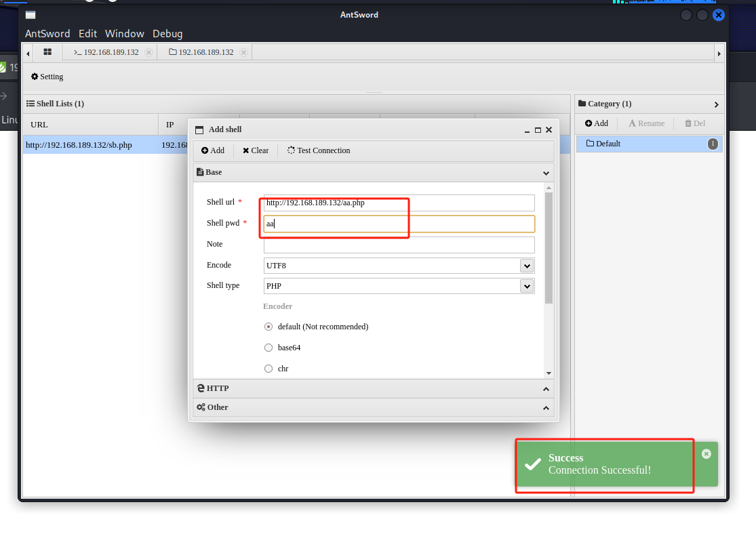Close the file manager tab 192.168.189.132
Viewport: 756px width, 536px height.
(x=244, y=52)
